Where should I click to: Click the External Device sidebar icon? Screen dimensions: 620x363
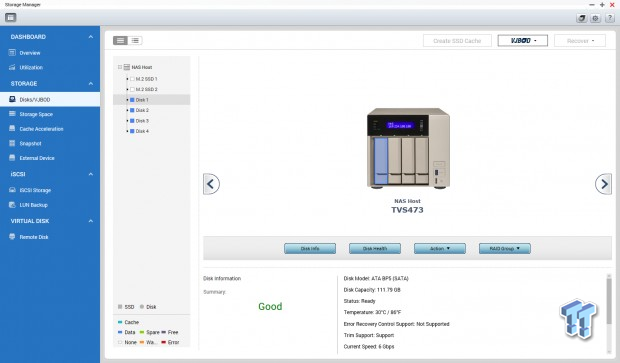pos(12,158)
